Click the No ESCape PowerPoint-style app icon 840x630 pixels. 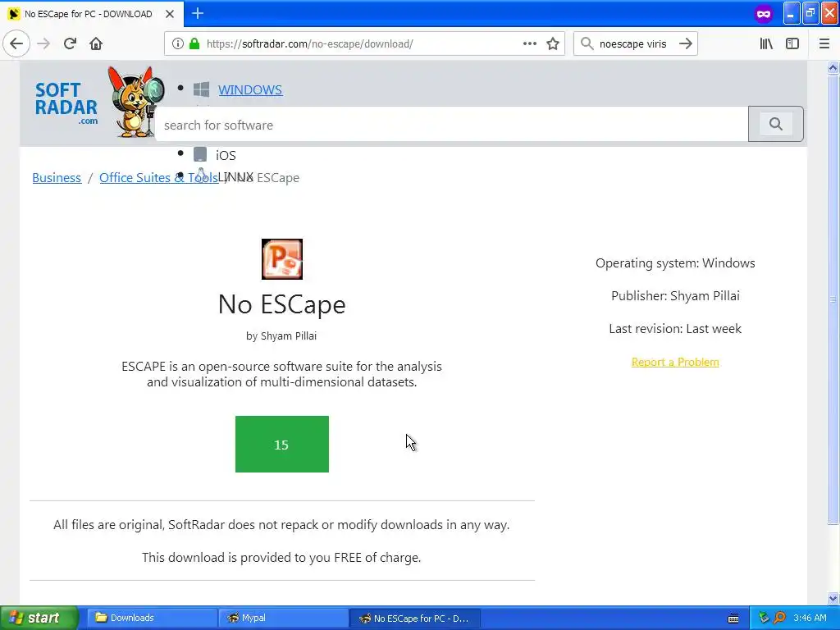[282, 259]
